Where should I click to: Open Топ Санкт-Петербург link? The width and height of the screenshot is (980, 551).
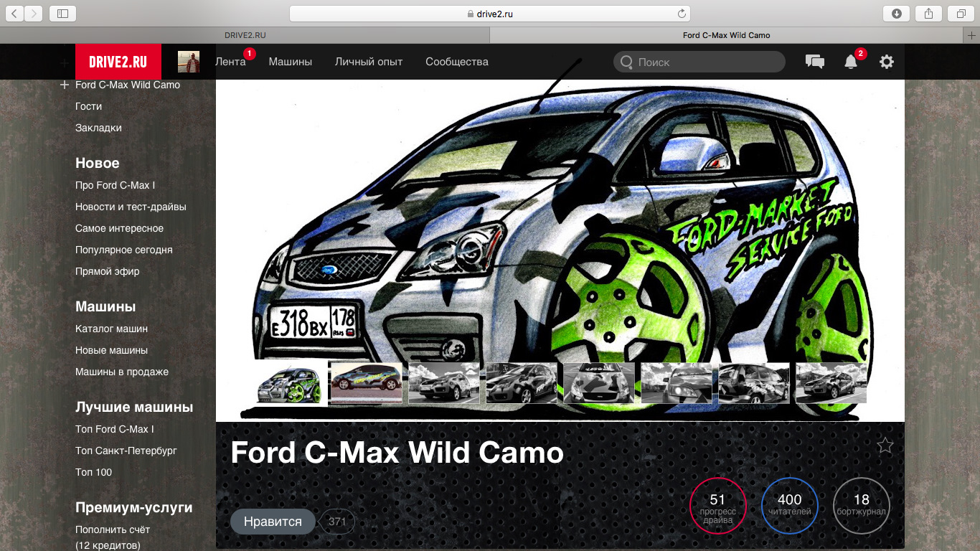click(x=126, y=451)
